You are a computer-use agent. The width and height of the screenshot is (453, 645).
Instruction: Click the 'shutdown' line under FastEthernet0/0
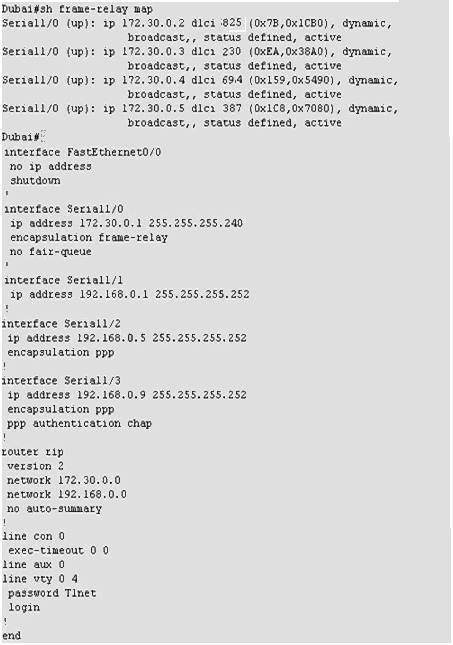pyautogui.click(x=35, y=180)
